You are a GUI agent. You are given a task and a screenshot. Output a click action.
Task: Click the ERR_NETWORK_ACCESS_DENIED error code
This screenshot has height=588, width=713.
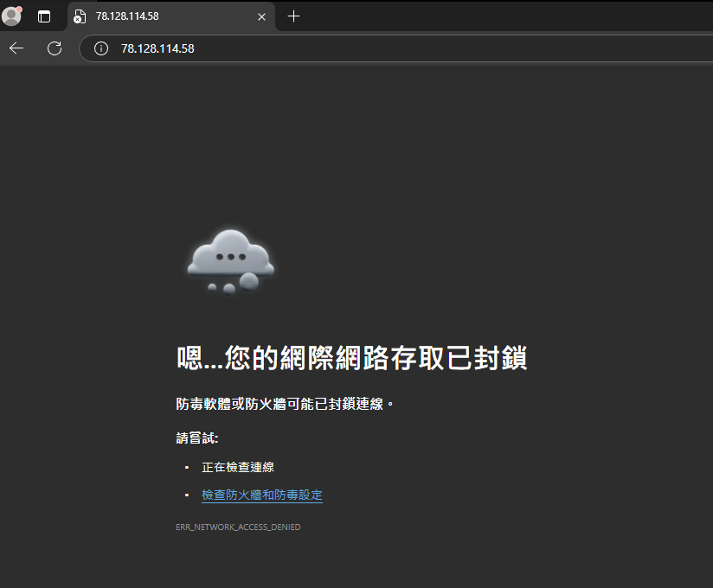pos(238,527)
